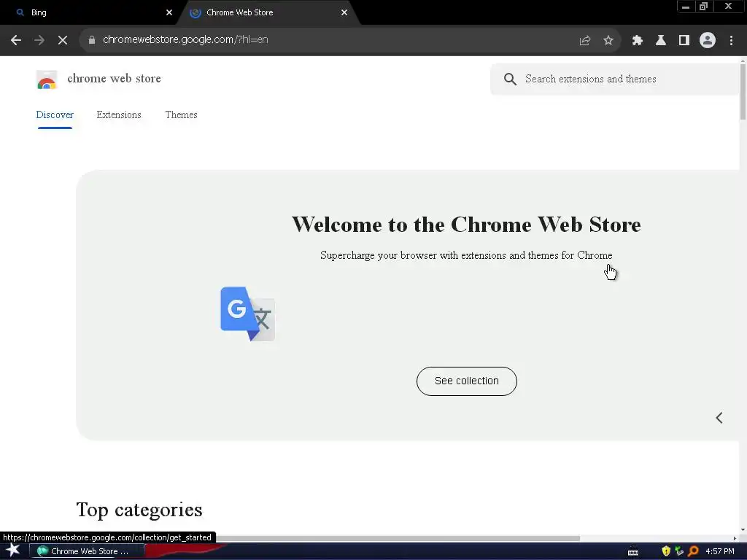Viewport: 747px width, 560px height.
Task: Click the "chrome web store" title link
Action: (115, 79)
